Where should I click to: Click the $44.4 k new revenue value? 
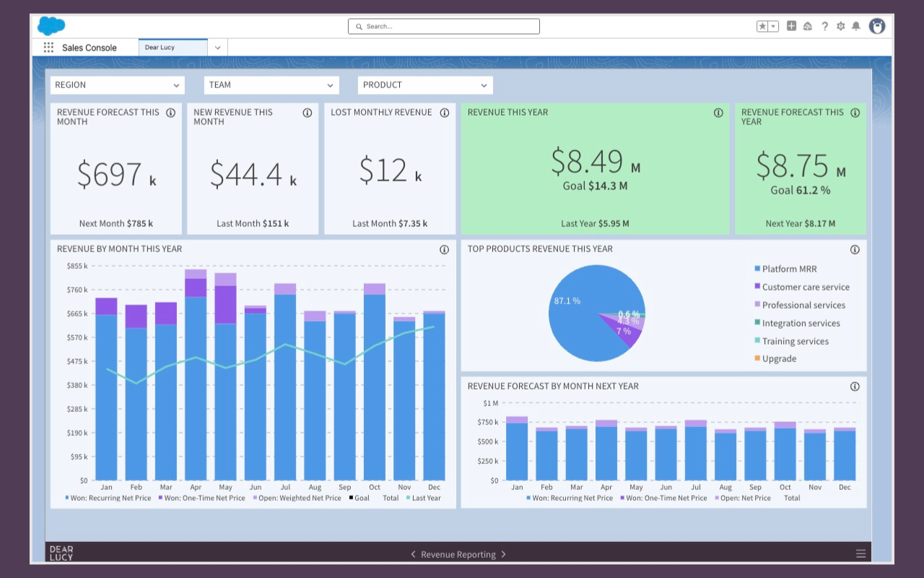[253, 174]
